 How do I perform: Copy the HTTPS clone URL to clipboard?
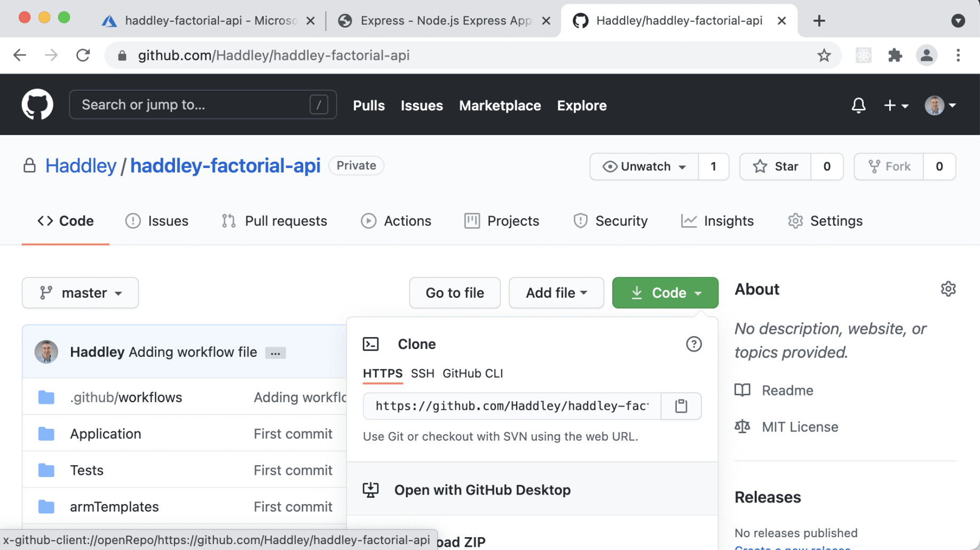[x=681, y=406]
